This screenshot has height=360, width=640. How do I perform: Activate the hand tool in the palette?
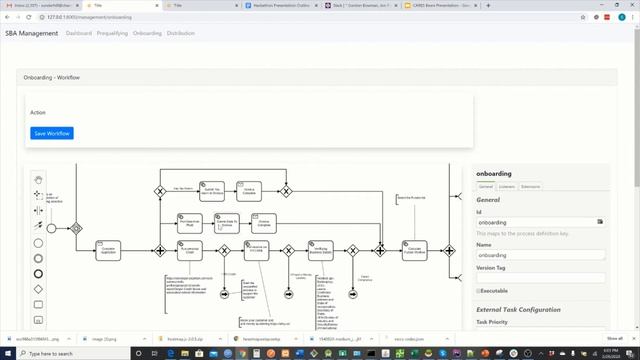38,180
